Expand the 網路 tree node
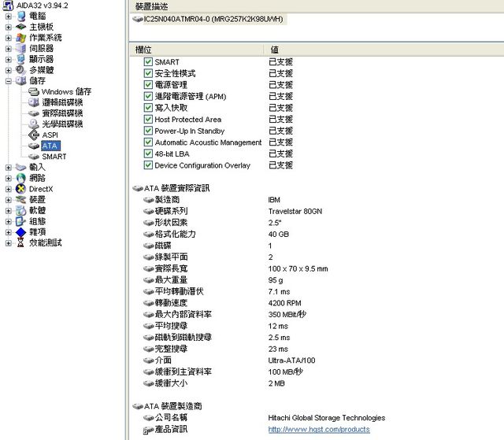Image resolution: width=504 pixels, height=440 pixels. [x=9, y=178]
